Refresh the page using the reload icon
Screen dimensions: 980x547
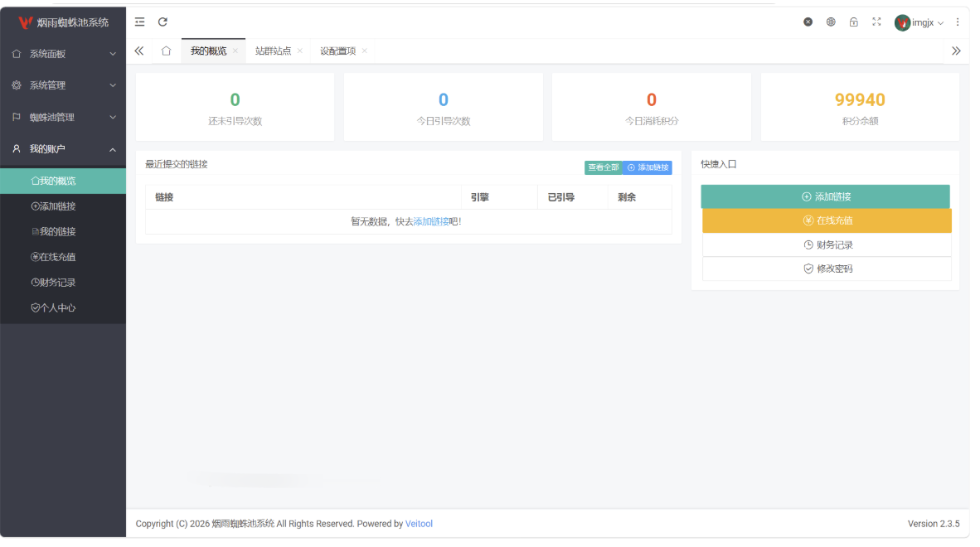click(x=163, y=22)
